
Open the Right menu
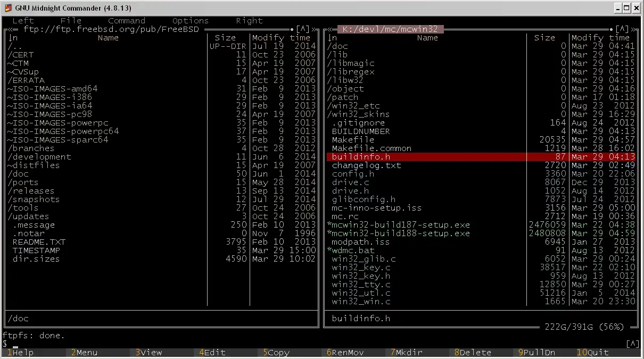(249, 21)
